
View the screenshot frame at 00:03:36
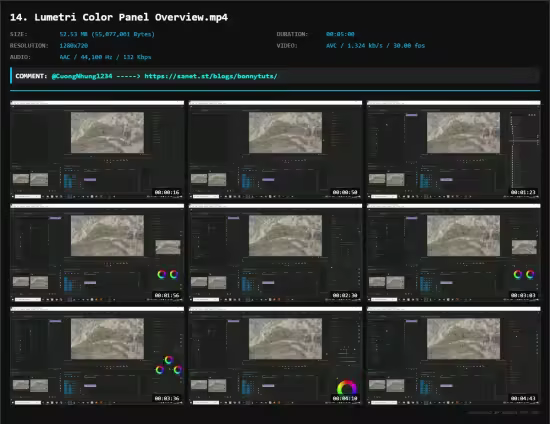pyautogui.click(x=97, y=356)
